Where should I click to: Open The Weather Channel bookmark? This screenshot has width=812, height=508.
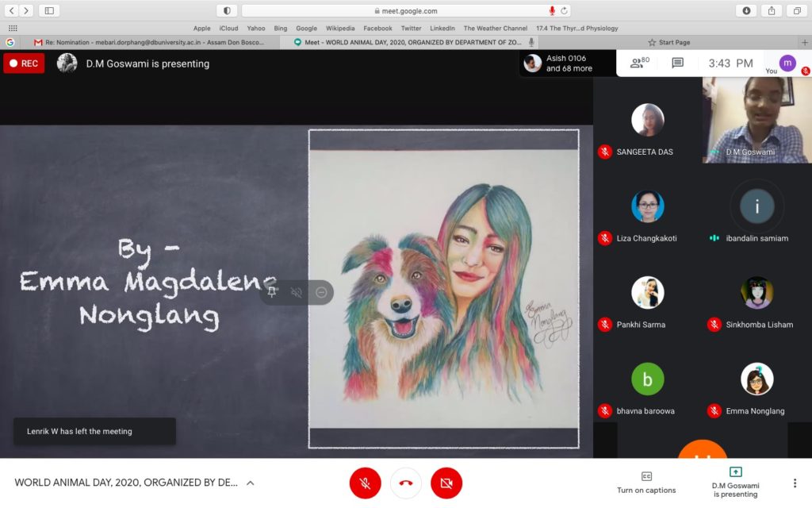pos(495,29)
